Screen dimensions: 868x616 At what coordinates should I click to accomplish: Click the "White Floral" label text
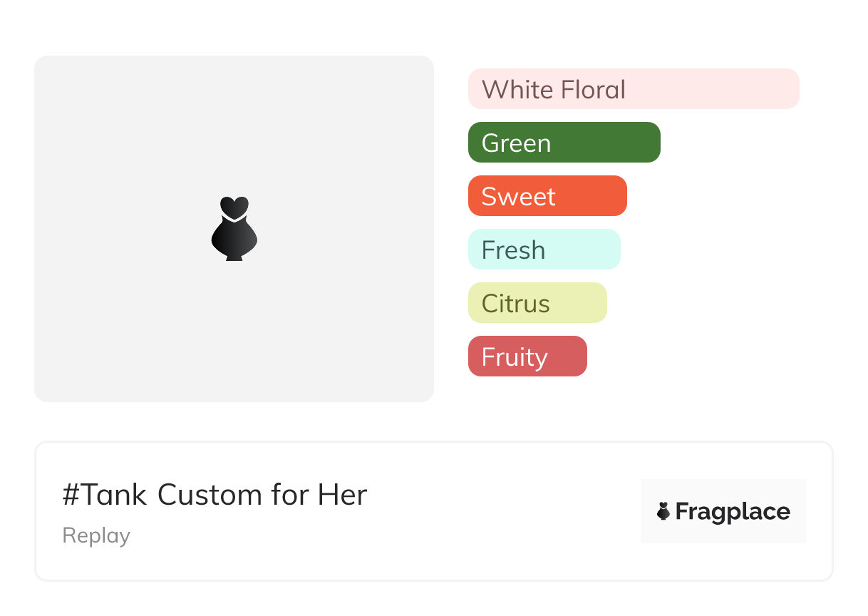554,90
